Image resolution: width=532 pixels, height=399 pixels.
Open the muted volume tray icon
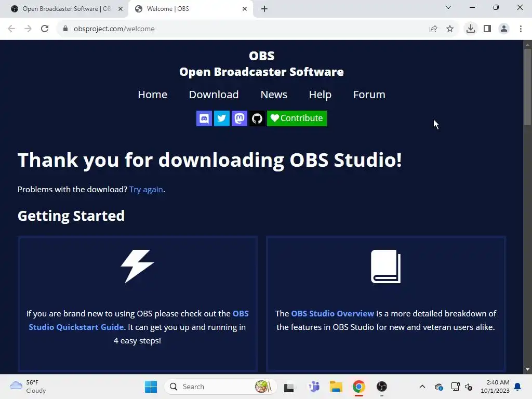click(x=469, y=387)
